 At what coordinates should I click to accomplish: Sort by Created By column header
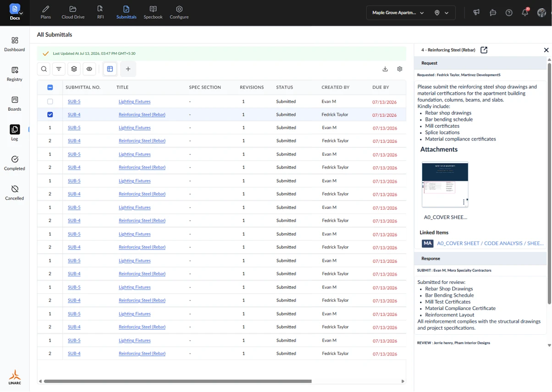tap(336, 87)
